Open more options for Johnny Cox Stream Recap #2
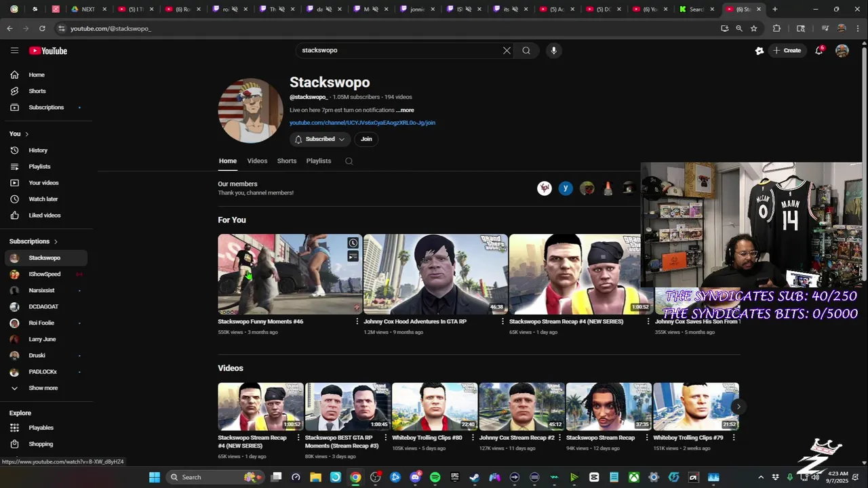The image size is (868, 488). click(559, 438)
